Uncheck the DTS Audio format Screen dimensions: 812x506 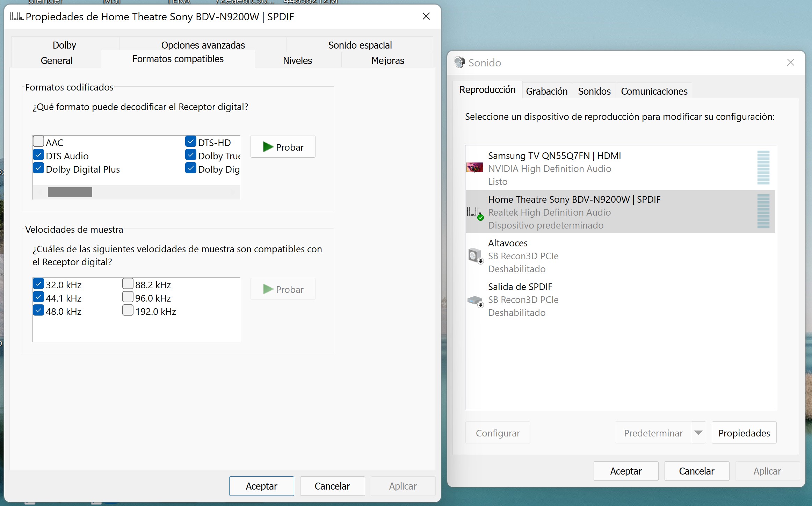point(38,155)
